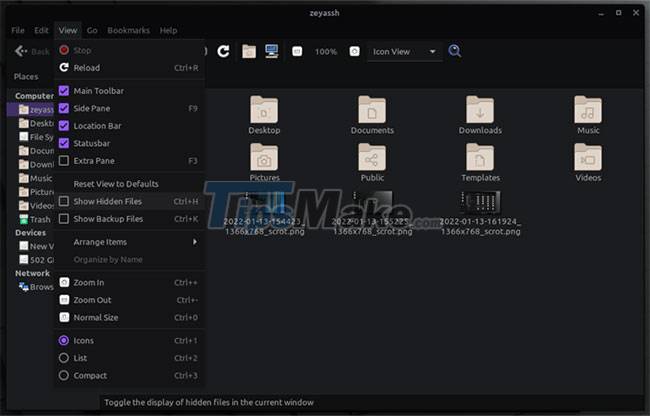The image size is (650, 416).
Task: Select Documents in the sidebar
Action: (36, 151)
